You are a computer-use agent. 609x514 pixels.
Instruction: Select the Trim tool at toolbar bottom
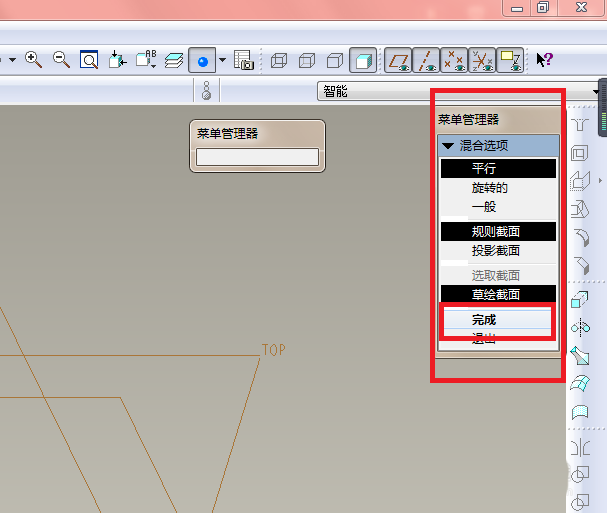(x=580, y=502)
